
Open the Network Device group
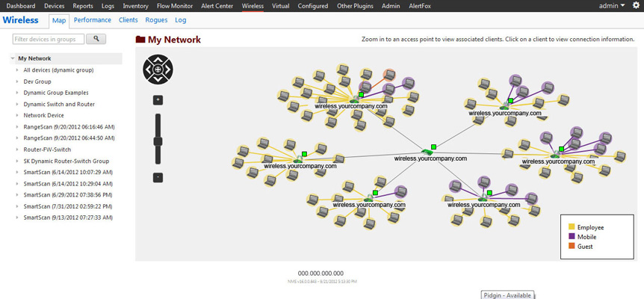(43, 116)
